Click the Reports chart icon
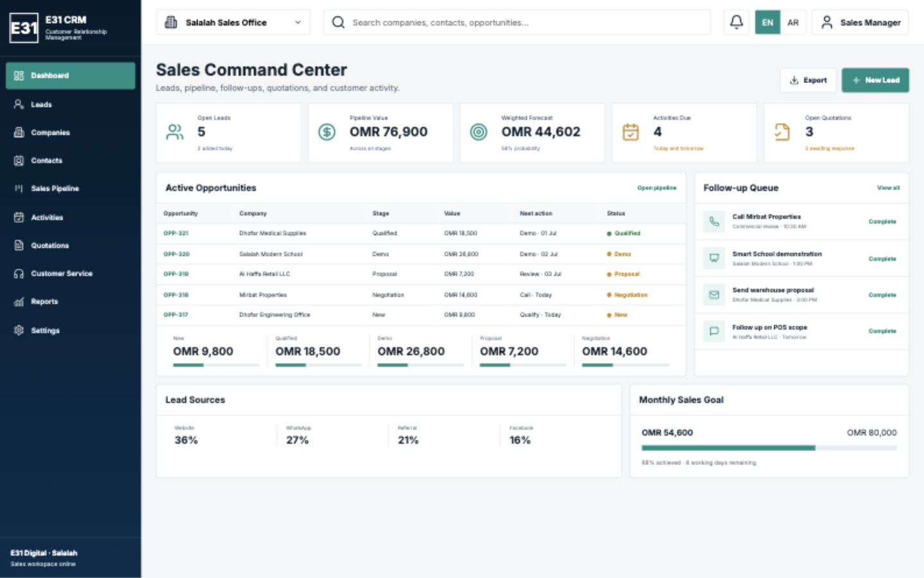 pos(19,302)
